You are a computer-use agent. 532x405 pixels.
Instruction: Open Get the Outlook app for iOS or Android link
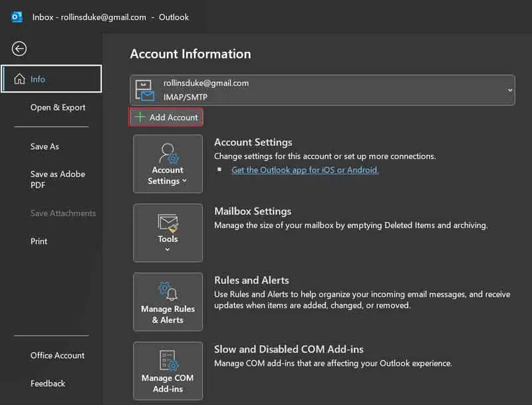305,170
